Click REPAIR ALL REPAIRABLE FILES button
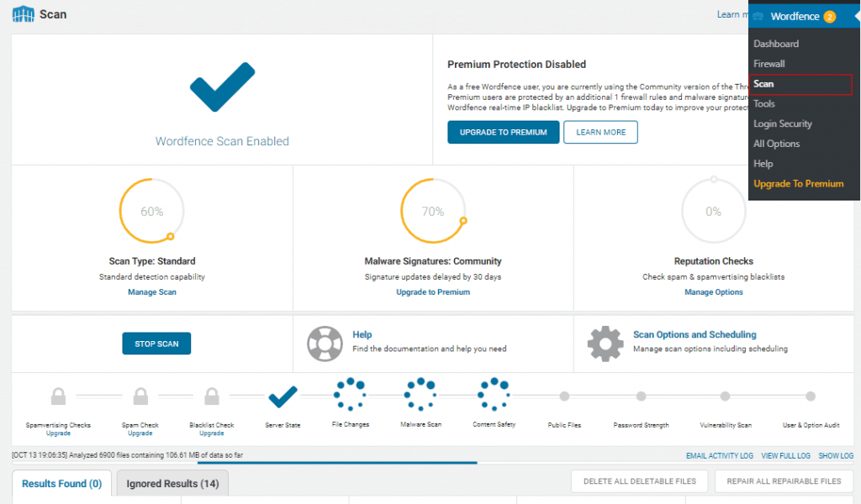The height and width of the screenshot is (504, 861). point(784,481)
